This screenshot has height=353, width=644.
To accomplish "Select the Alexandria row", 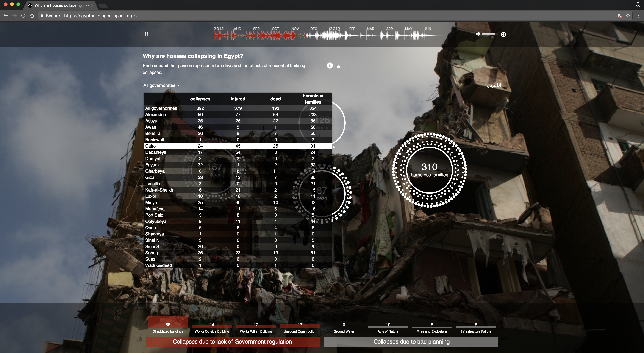I will tap(238, 114).
